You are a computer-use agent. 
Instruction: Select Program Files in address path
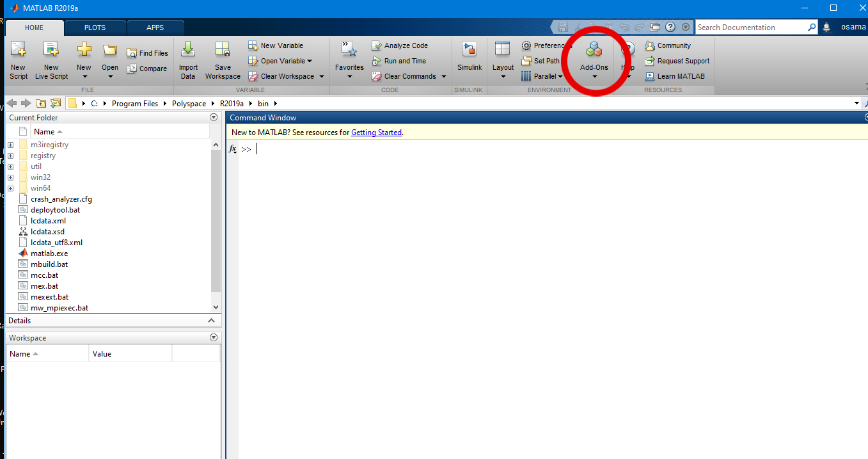135,103
